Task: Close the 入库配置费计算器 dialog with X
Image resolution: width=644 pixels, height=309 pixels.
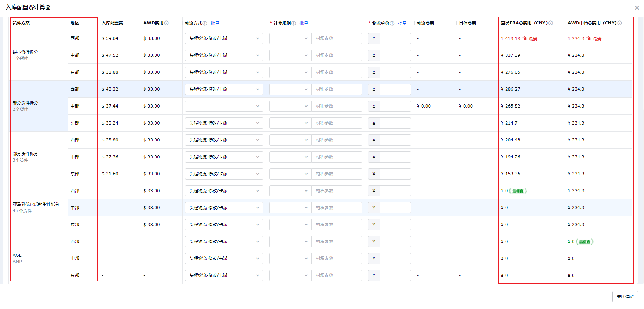Action: [637, 8]
